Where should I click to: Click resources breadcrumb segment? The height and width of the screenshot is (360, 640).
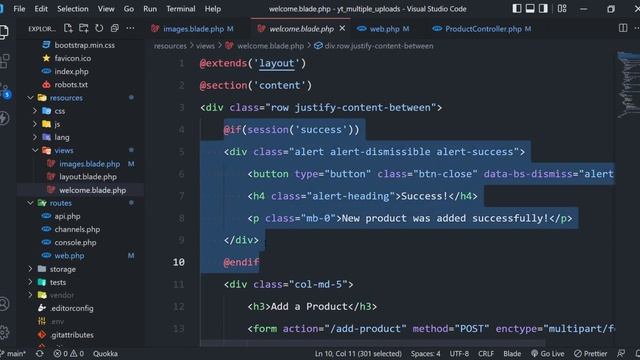coord(170,46)
